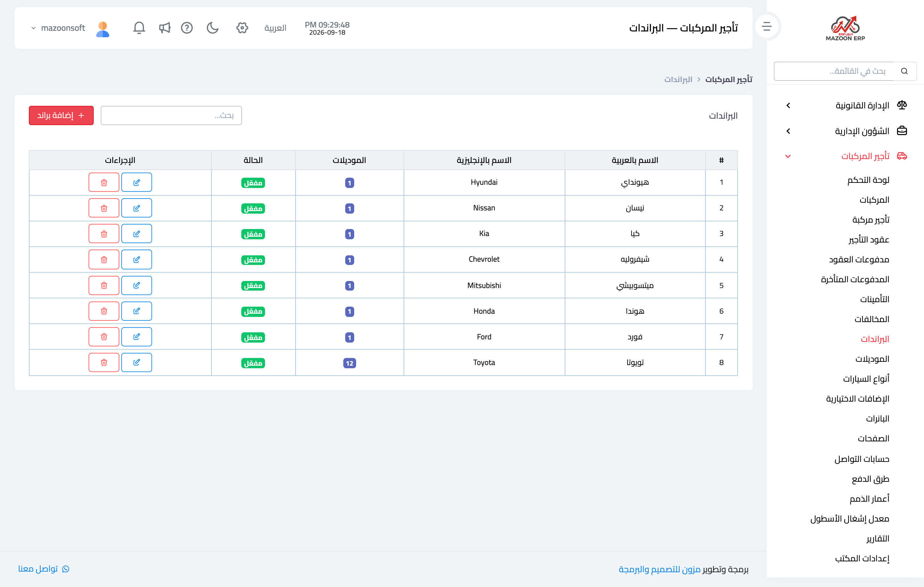The width and height of the screenshot is (924, 587).
Task: Open المركبات in the sidebar
Action: coord(874,200)
